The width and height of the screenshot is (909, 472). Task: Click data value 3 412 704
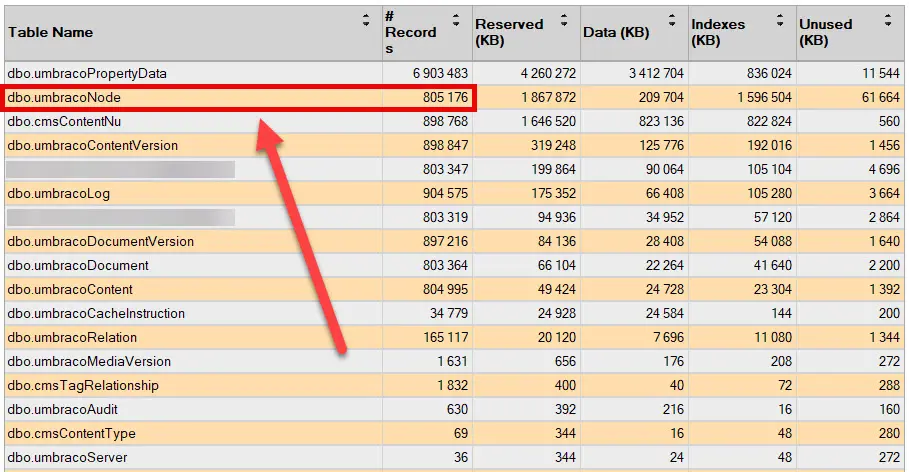[x=656, y=74]
